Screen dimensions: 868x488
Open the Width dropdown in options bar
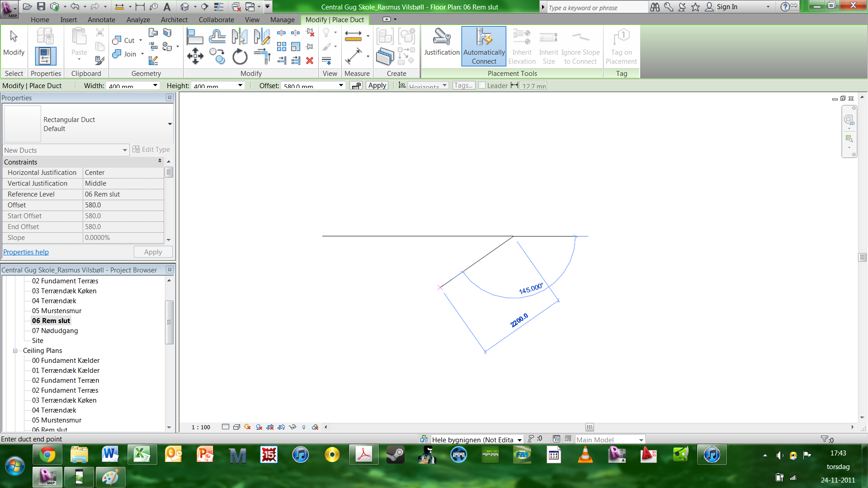(x=155, y=85)
